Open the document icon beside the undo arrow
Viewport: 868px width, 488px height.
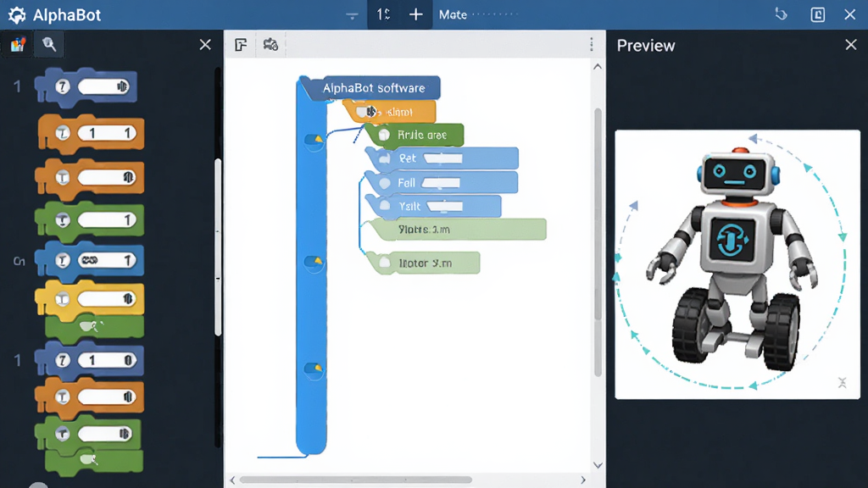(818, 15)
